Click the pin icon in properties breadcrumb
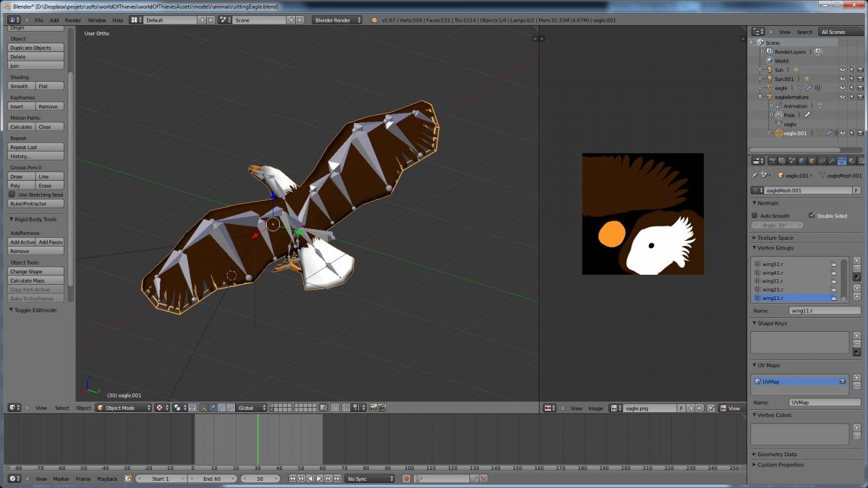The image size is (868, 488). tap(754, 176)
